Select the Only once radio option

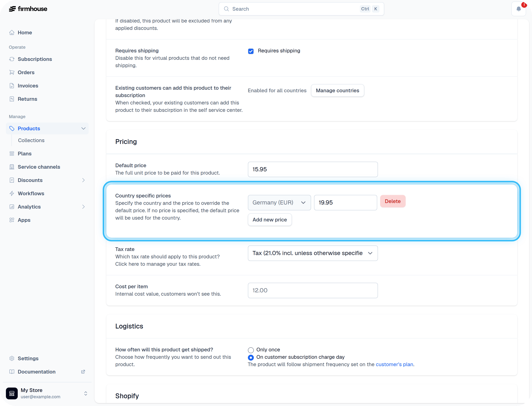coord(251,350)
